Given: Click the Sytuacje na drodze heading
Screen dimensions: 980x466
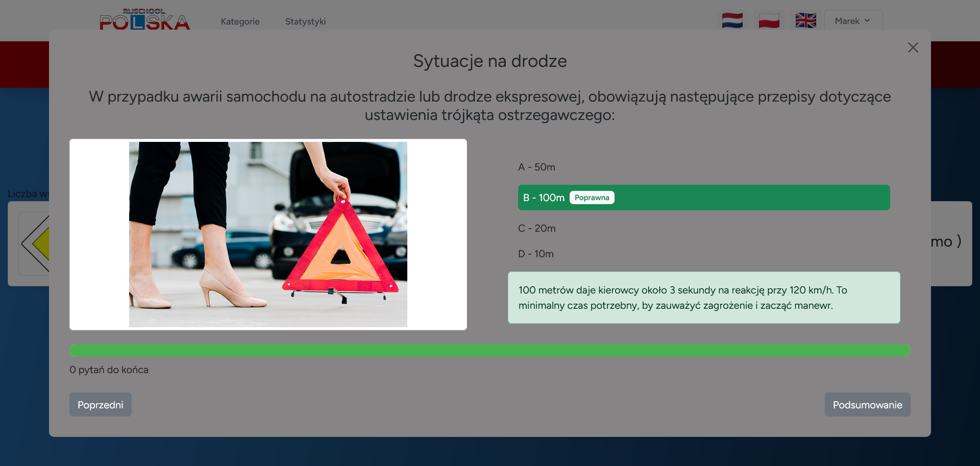Looking at the screenshot, I should click(x=489, y=61).
